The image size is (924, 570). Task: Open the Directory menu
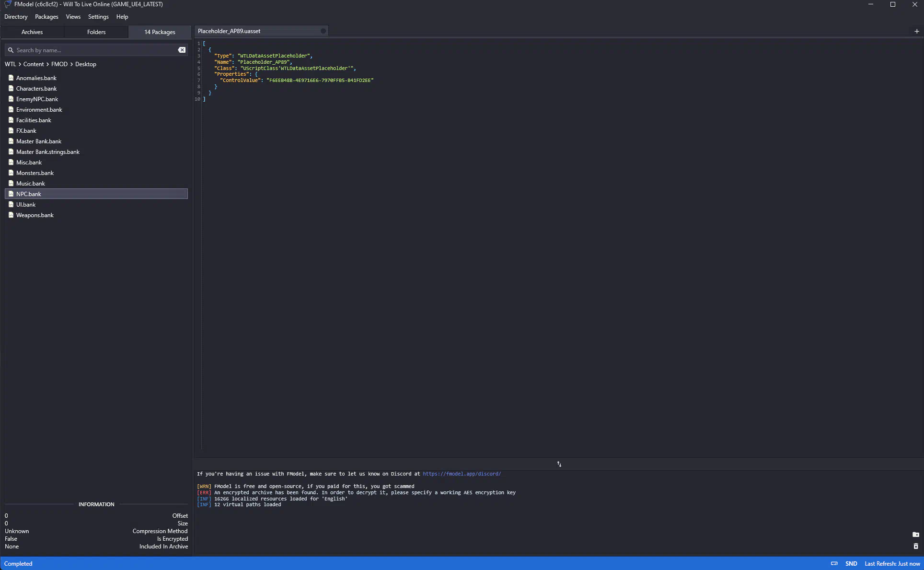click(16, 17)
